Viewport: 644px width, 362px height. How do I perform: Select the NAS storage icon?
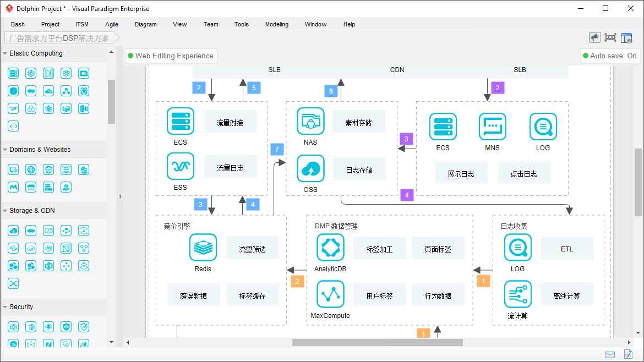pos(310,121)
